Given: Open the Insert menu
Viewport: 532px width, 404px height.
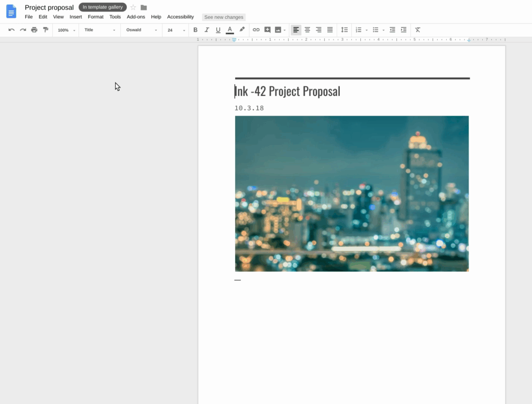Looking at the screenshot, I should [x=75, y=17].
